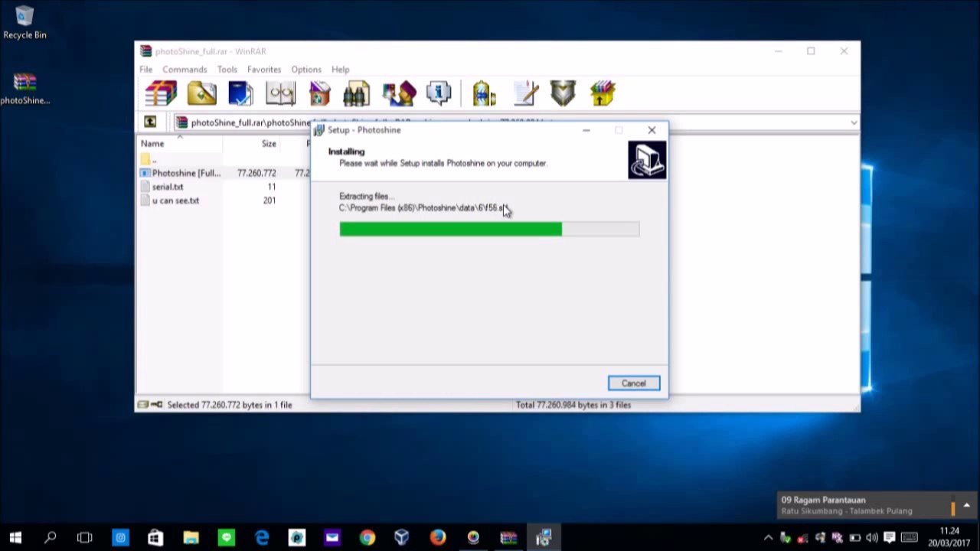Screen dimensions: 980x551
Task: Open Microsoft Store from taskbar
Action: [155, 537]
